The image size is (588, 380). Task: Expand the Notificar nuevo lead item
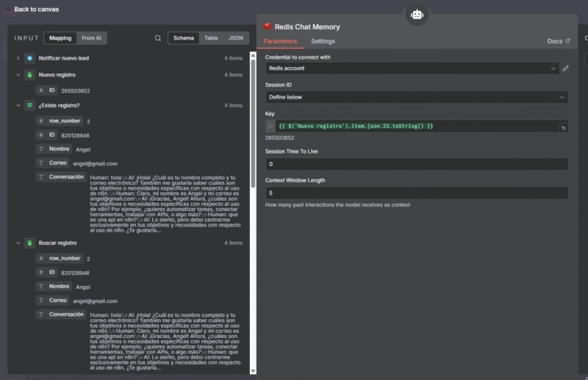[x=18, y=58]
